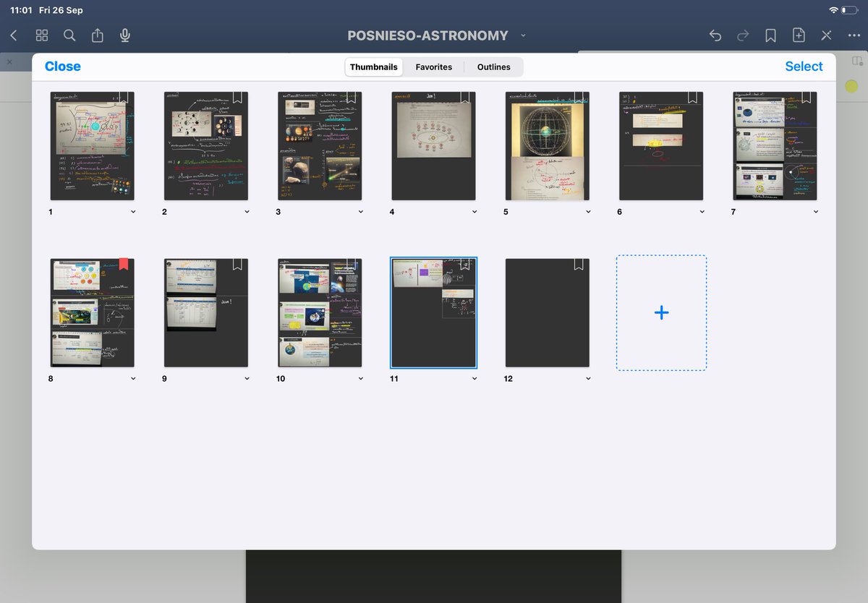Open page 2 moon phases thumbnail
This screenshot has width=868, height=603.
click(x=206, y=146)
